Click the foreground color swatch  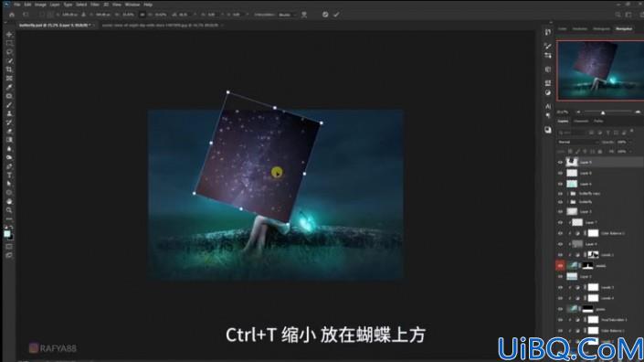pyautogui.click(x=7, y=234)
